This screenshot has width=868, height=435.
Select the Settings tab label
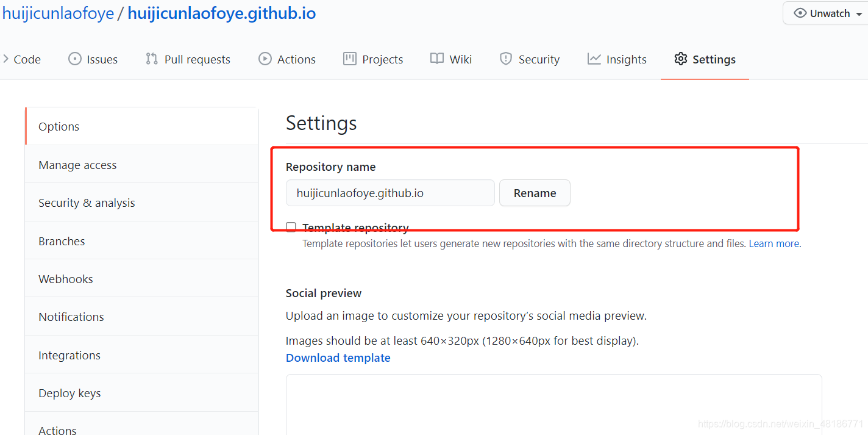[714, 59]
